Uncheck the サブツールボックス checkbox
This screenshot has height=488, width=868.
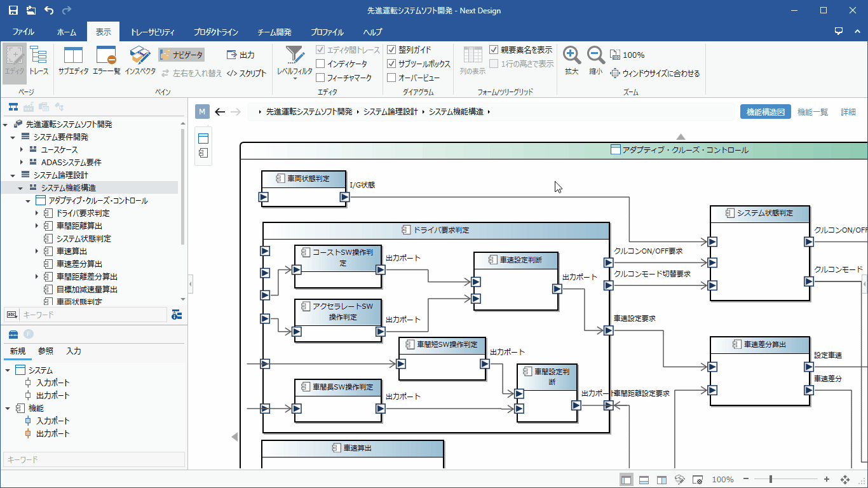(391, 64)
